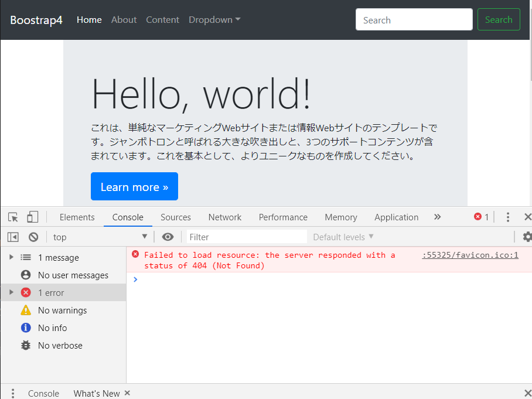Show more DevTools tabs chevron

click(437, 217)
